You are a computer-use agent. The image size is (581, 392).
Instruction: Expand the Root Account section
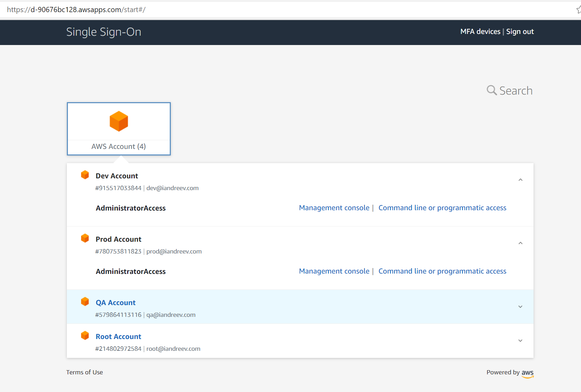pos(520,341)
